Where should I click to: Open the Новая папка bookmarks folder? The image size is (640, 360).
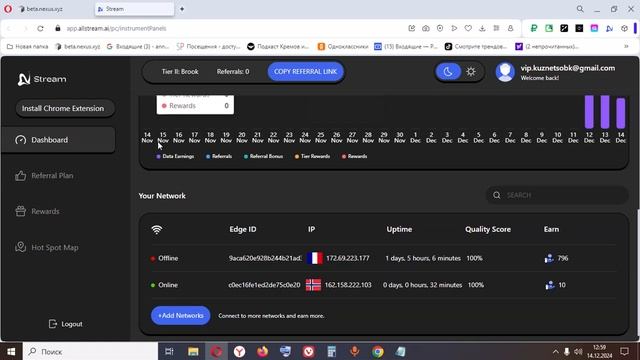click(x=27, y=47)
